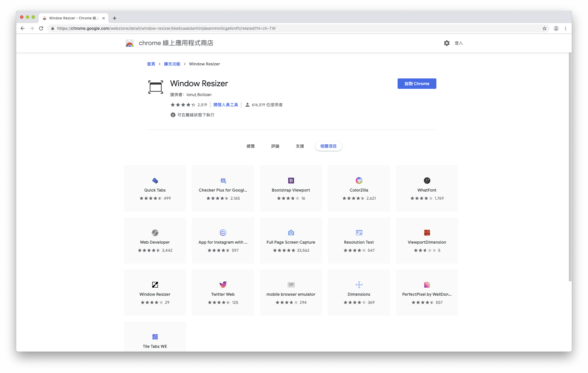Follow the 擴充功能 breadcrumb link
The width and height of the screenshot is (588, 373).
coord(172,64)
